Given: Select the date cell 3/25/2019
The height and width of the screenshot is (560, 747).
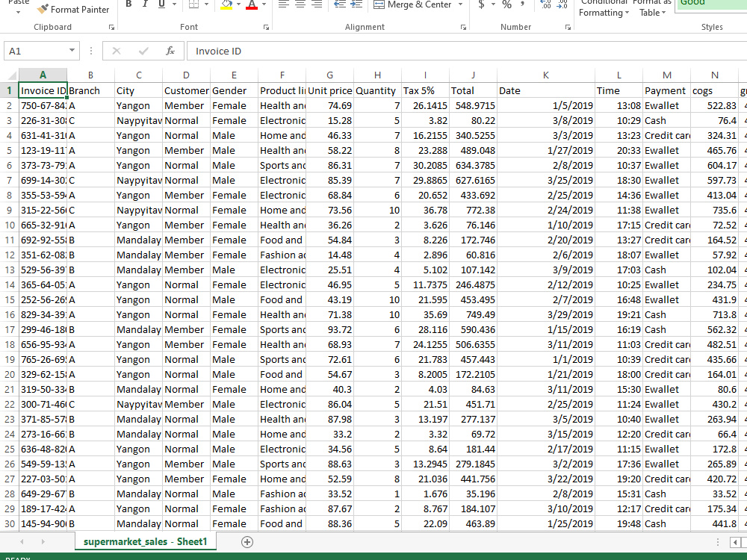Looking at the screenshot, I should 546,181.
